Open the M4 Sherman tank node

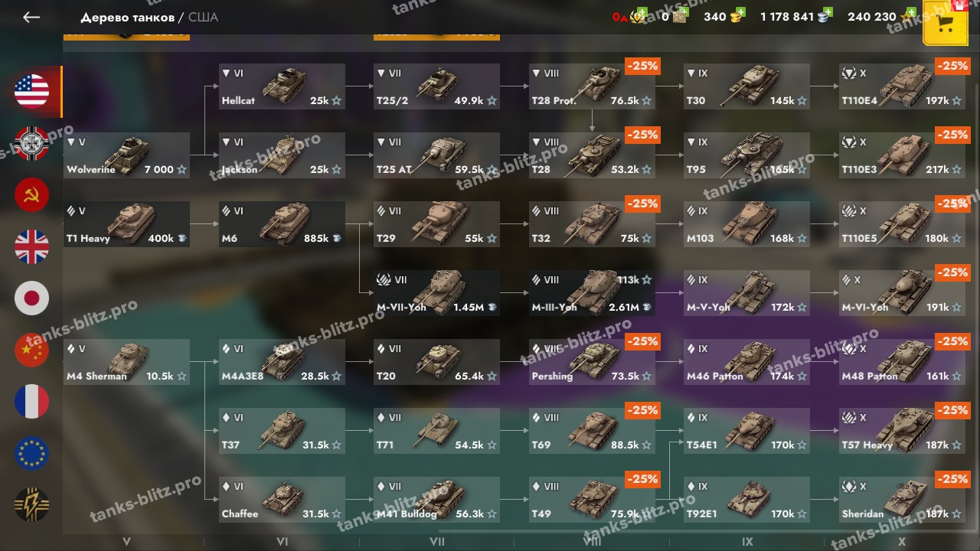click(126, 362)
